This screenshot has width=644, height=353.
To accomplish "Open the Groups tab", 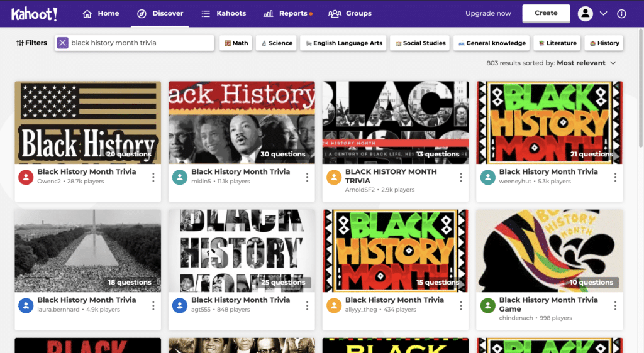I will click(350, 14).
